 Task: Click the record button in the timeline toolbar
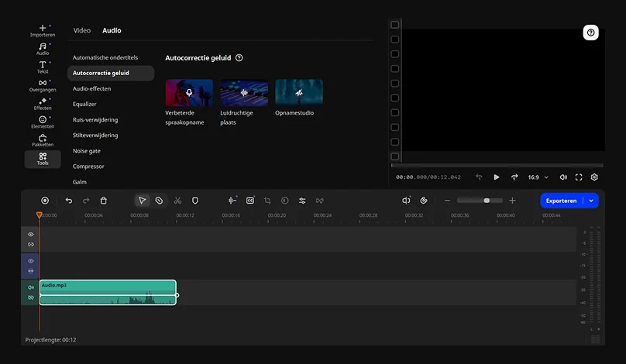click(45, 201)
